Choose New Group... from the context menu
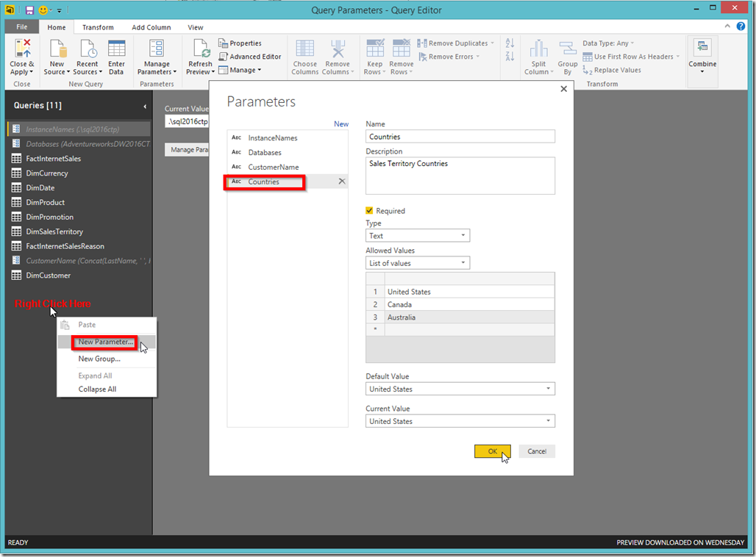This screenshot has height=557, width=756. (99, 359)
